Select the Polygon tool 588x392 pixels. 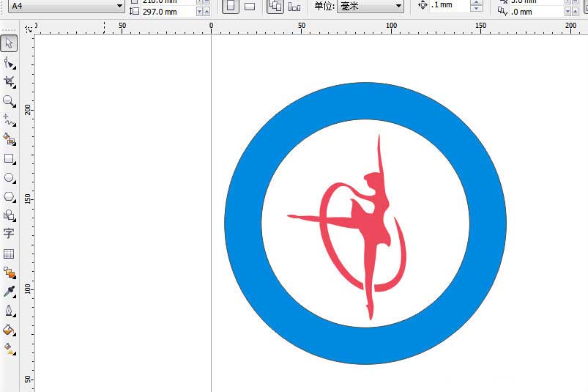pyautogui.click(x=9, y=196)
